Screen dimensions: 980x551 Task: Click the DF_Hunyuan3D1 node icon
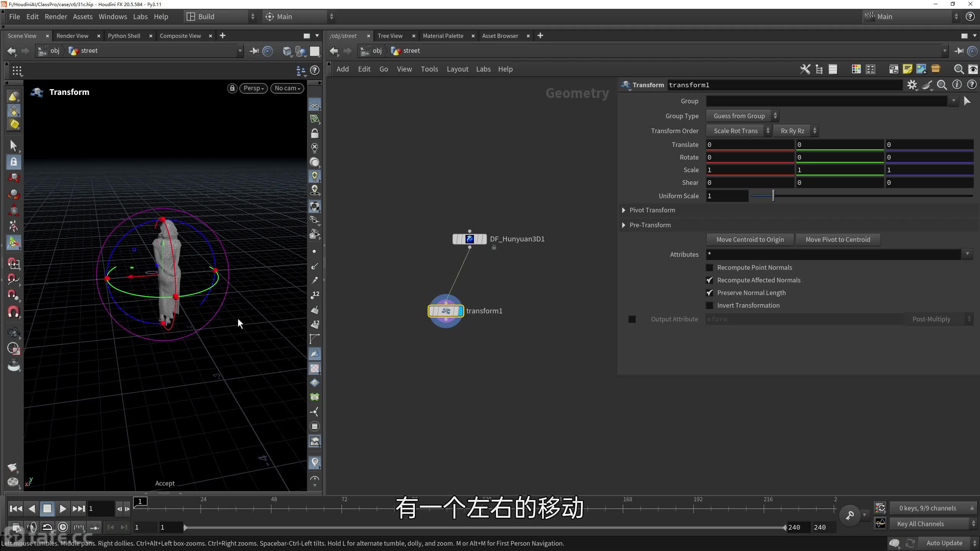pyautogui.click(x=469, y=239)
